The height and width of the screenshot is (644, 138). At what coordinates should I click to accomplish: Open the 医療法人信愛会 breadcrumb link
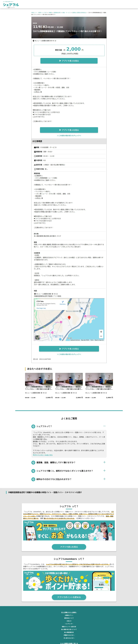79,12
